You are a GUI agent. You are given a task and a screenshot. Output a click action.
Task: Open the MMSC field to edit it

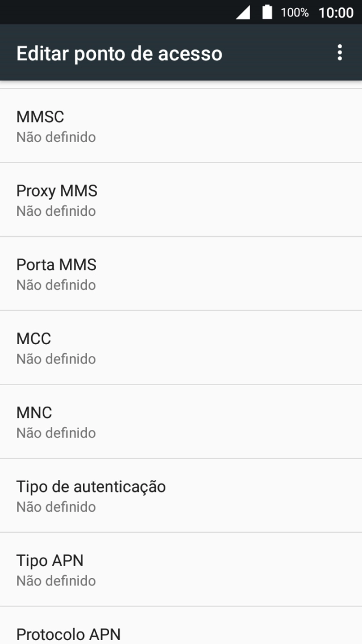tap(181, 125)
